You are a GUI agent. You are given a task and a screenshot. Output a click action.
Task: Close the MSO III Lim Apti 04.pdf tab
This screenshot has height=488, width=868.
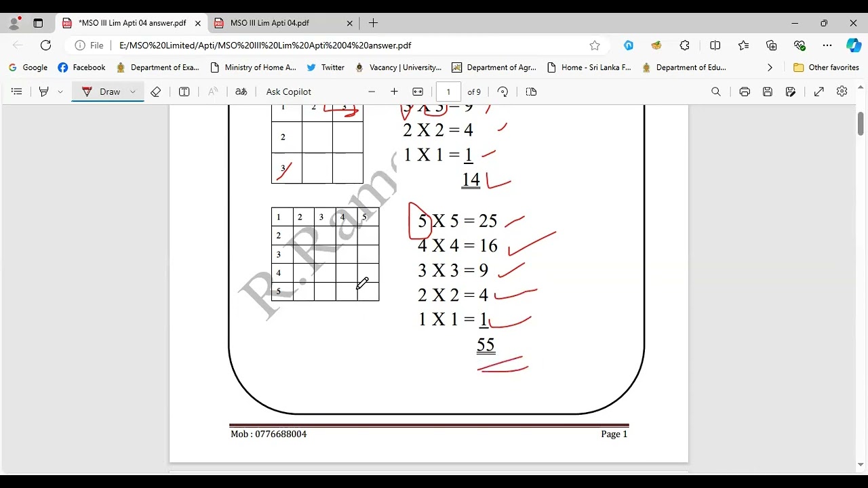349,23
